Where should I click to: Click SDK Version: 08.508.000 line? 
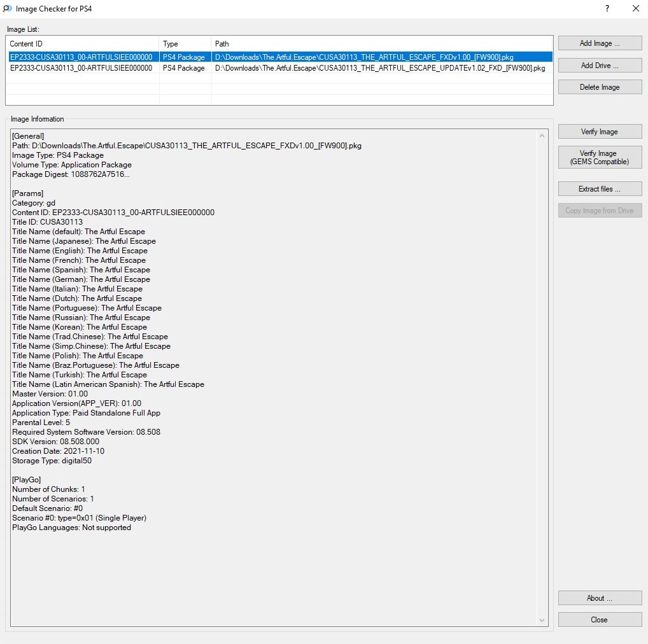pyautogui.click(x=55, y=441)
